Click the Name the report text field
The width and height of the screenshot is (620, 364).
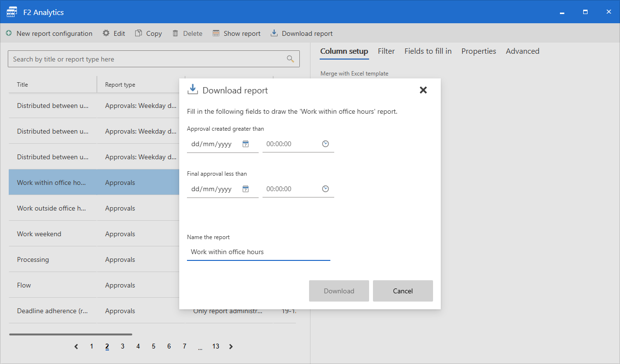tap(259, 252)
